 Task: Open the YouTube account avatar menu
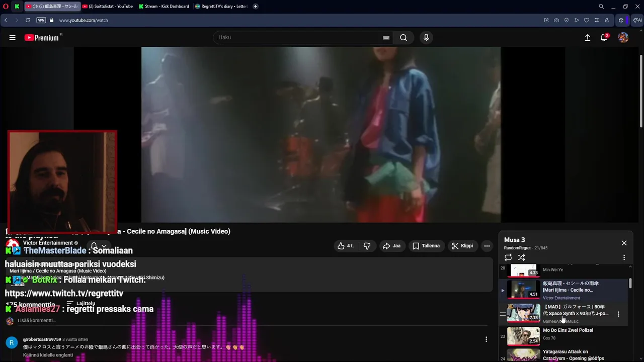tap(623, 38)
